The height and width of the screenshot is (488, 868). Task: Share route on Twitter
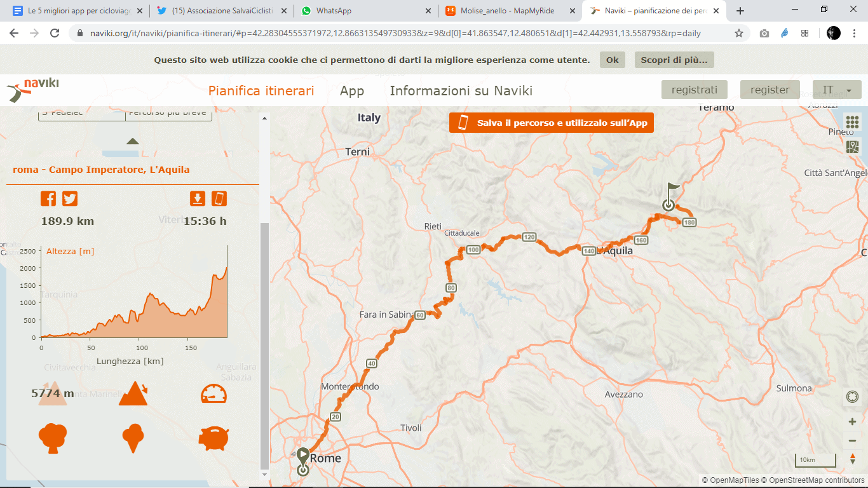point(70,198)
